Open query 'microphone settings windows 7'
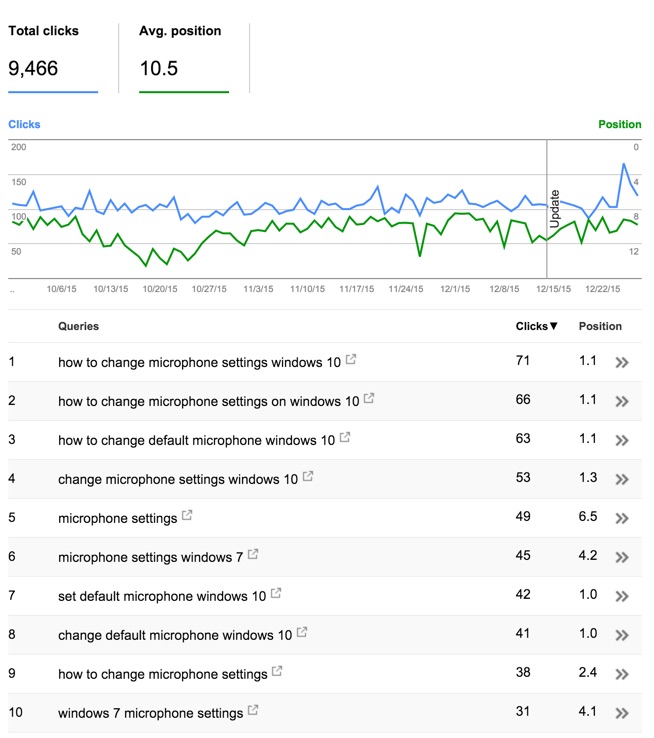The width and height of the screenshot is (654, 738). (x=151, y=558)
